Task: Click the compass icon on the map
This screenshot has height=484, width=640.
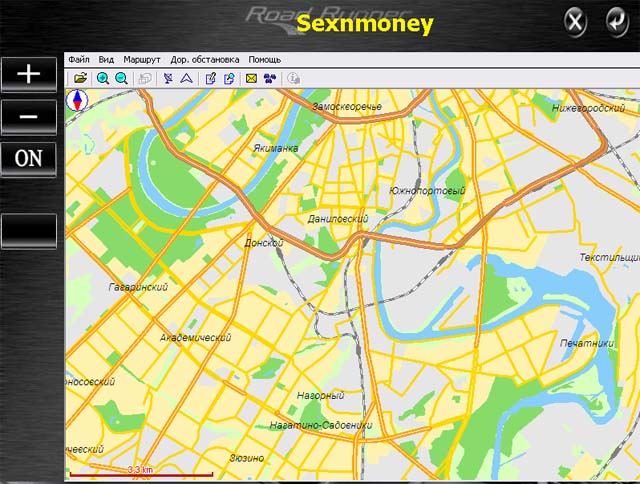Action: tap(77, 100)
